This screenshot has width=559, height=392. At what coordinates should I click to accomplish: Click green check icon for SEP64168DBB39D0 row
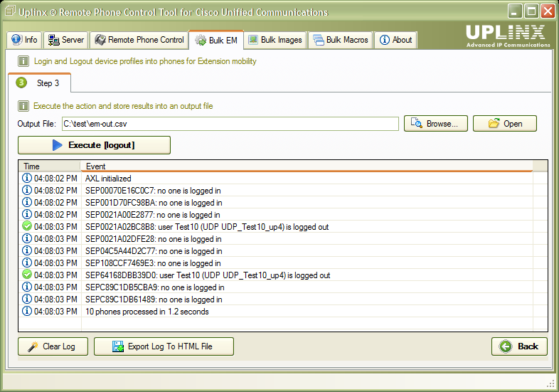tap(27, 275)
